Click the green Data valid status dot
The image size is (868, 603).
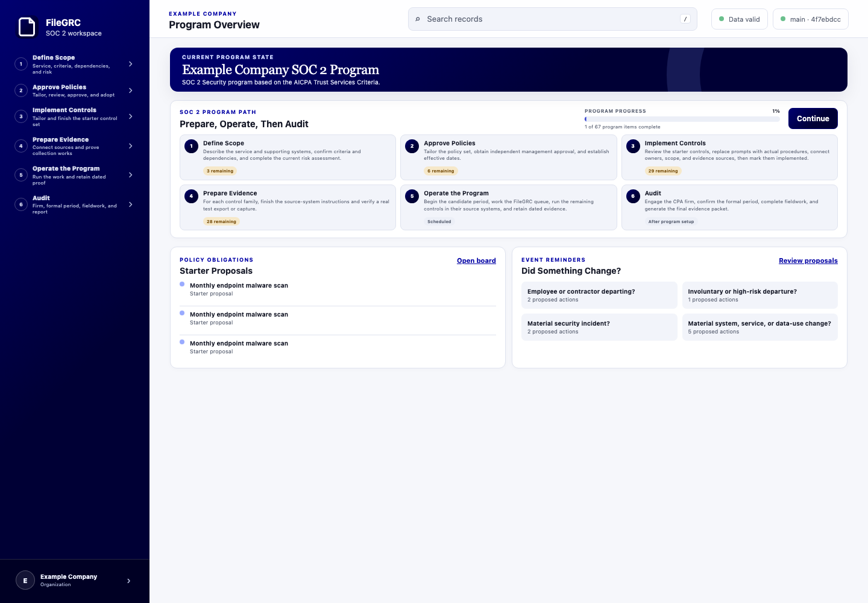[722, 19]
